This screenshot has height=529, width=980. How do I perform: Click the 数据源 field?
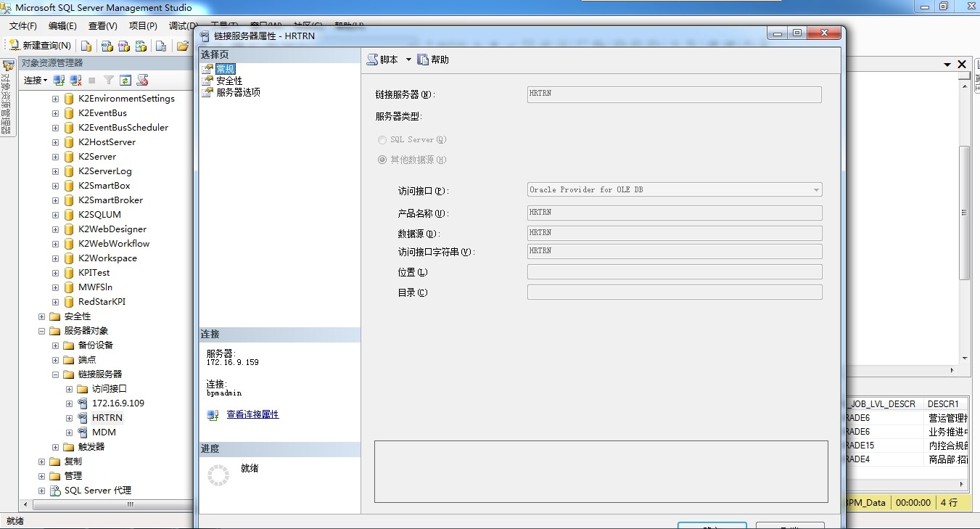(x=675, y=233)
